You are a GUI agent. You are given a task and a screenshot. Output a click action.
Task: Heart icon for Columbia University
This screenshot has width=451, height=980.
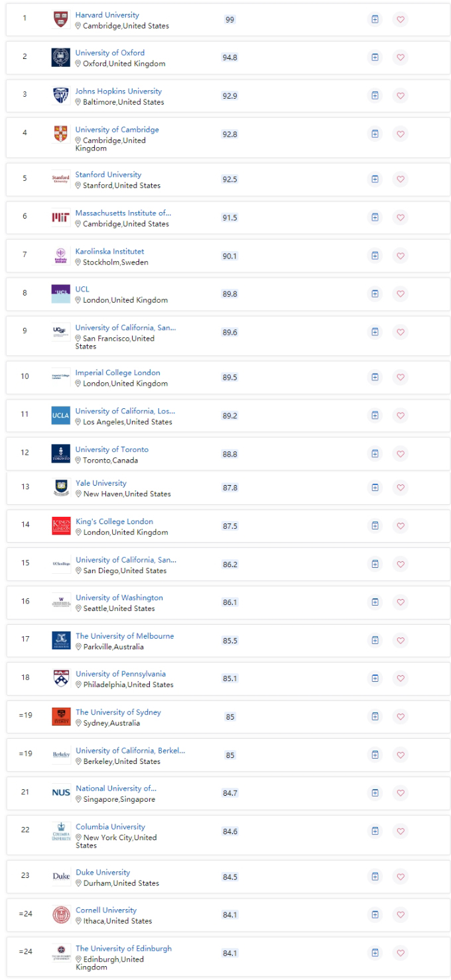pos(400,832)
